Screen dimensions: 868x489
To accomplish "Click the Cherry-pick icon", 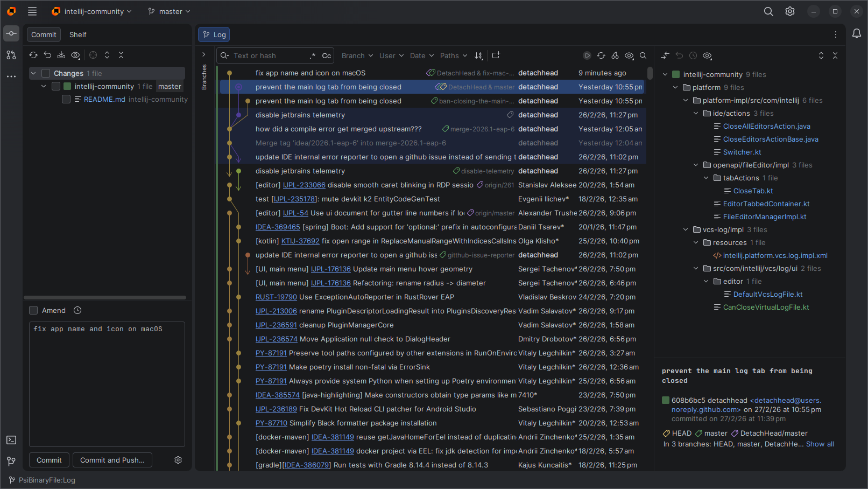I will [615, 55].
